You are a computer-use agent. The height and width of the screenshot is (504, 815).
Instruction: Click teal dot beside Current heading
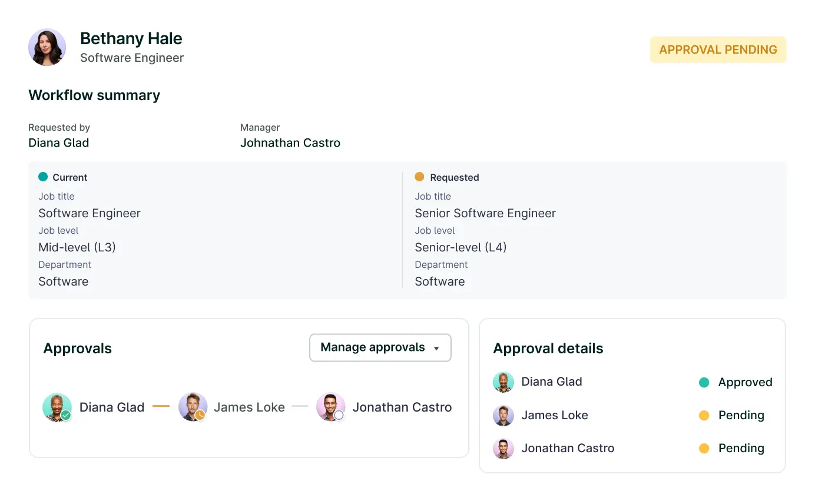coord(43,177)
